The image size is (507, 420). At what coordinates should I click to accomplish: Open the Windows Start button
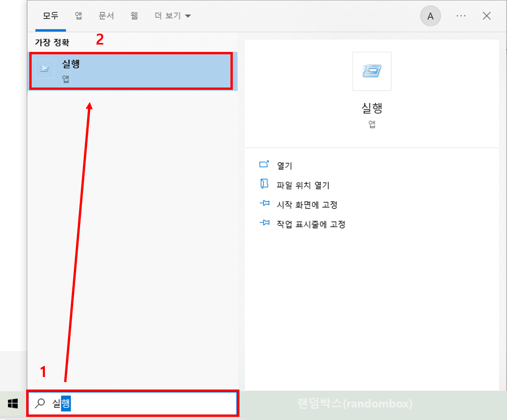[12, 404]
